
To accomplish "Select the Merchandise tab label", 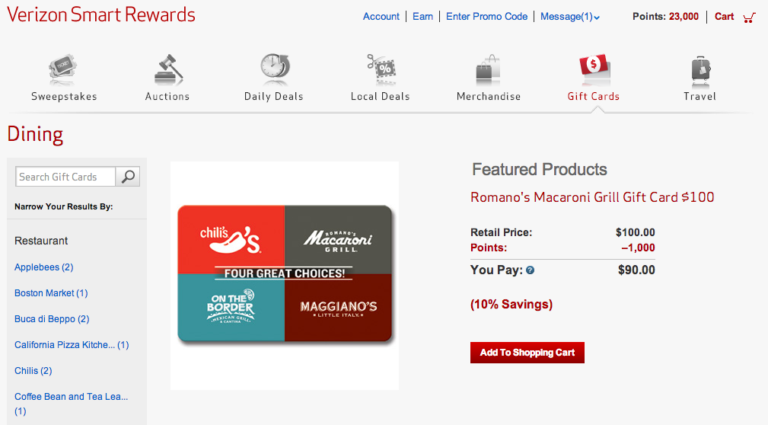I will [x=488, y=96].
